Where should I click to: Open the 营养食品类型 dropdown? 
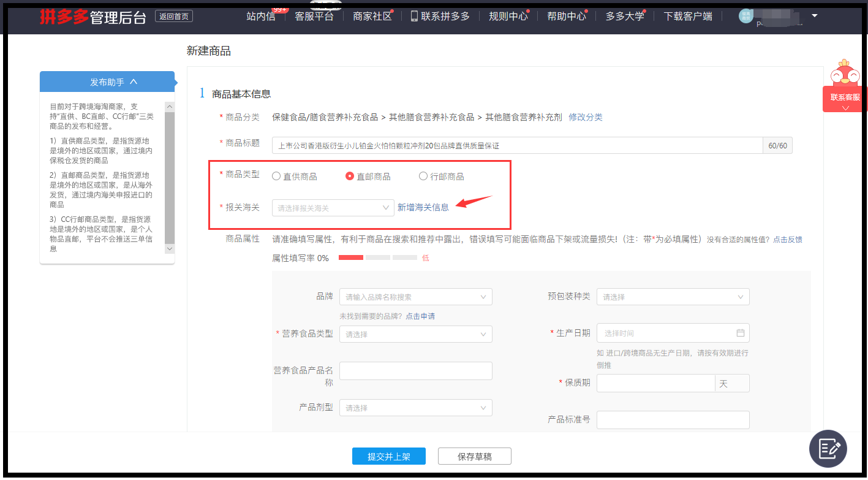(x=416, y=334)
